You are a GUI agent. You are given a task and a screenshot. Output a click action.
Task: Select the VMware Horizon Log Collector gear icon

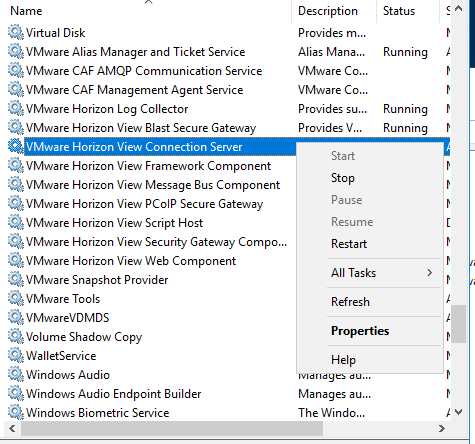tap(15, 108)
